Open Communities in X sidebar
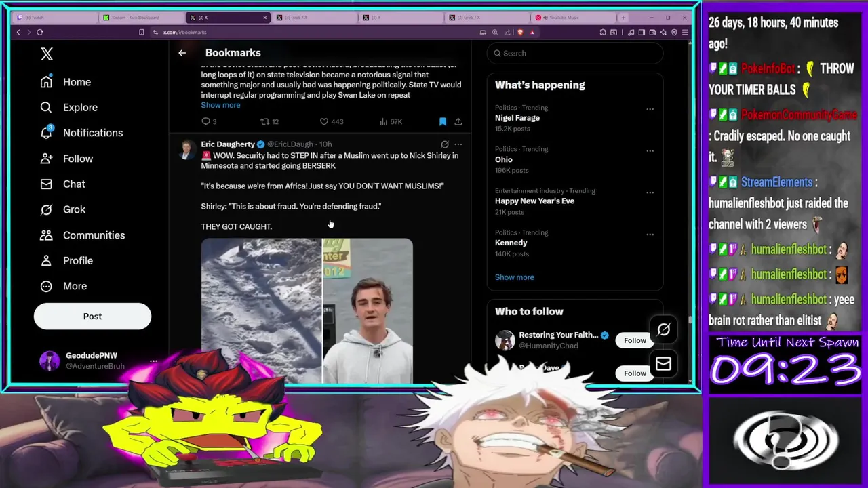The width and height of the screenshot is (868, 488). coord(82,235)
